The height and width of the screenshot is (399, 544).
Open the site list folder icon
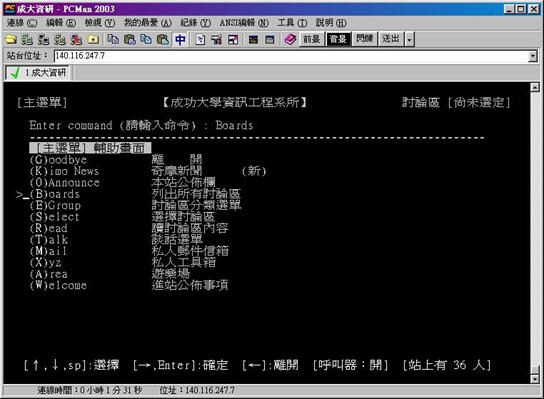11,40
